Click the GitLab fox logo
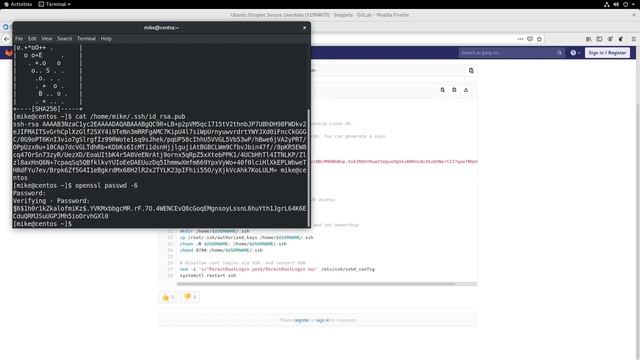 (x=9, y=53)
